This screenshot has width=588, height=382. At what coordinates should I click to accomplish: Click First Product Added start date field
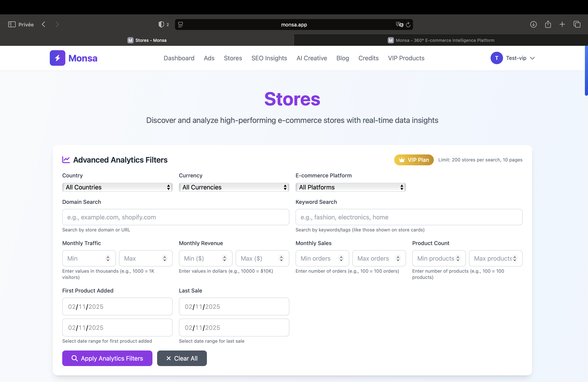117,306
